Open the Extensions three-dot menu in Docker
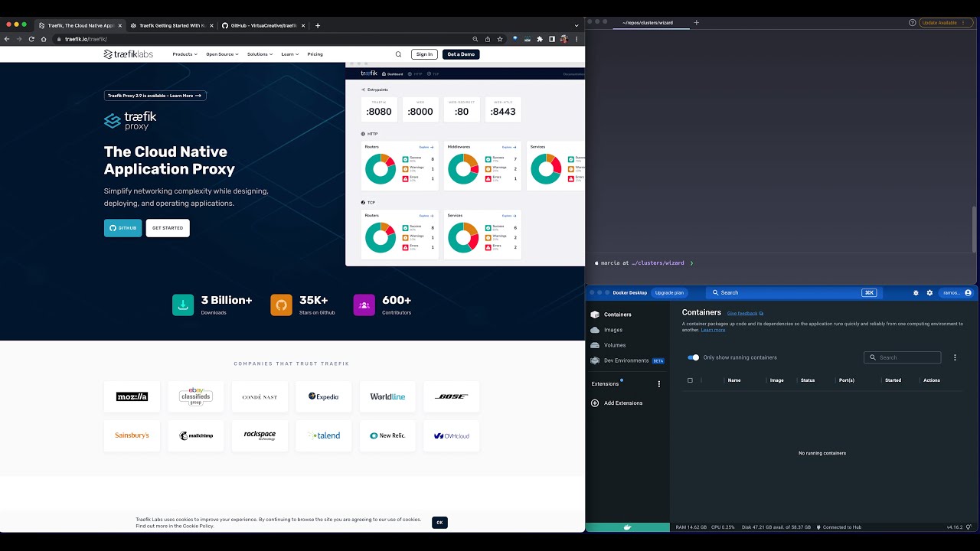Screen dimensions: 980x551 pos(659,384)
